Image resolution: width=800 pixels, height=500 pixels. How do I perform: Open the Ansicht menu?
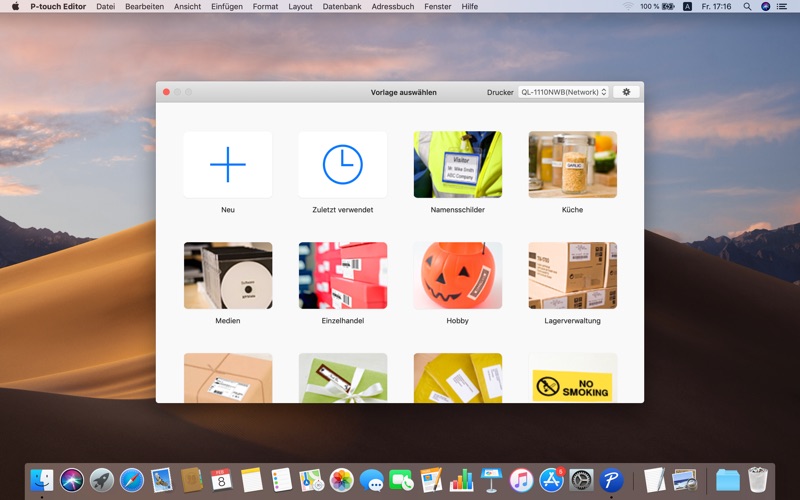click(x=187, y=6)
